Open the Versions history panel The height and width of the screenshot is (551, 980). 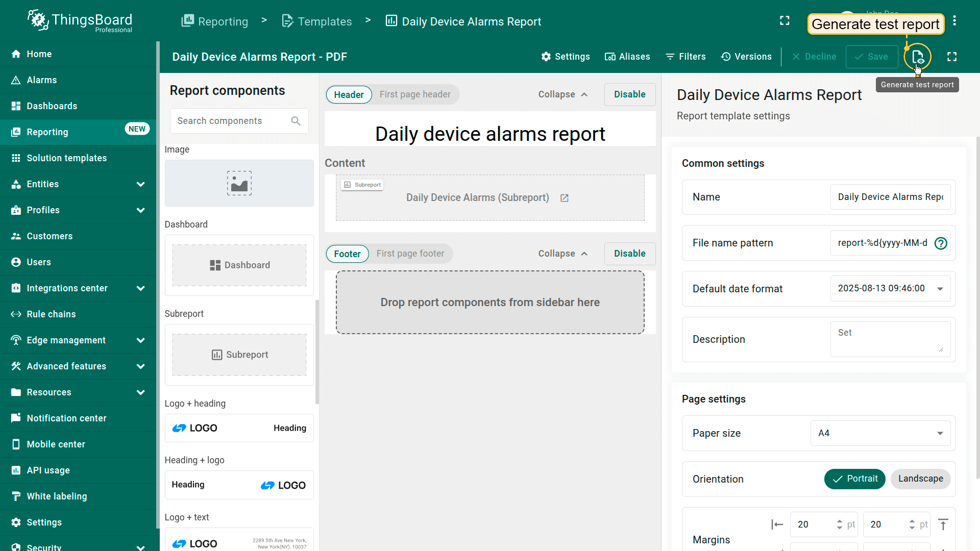coord(746,57)
